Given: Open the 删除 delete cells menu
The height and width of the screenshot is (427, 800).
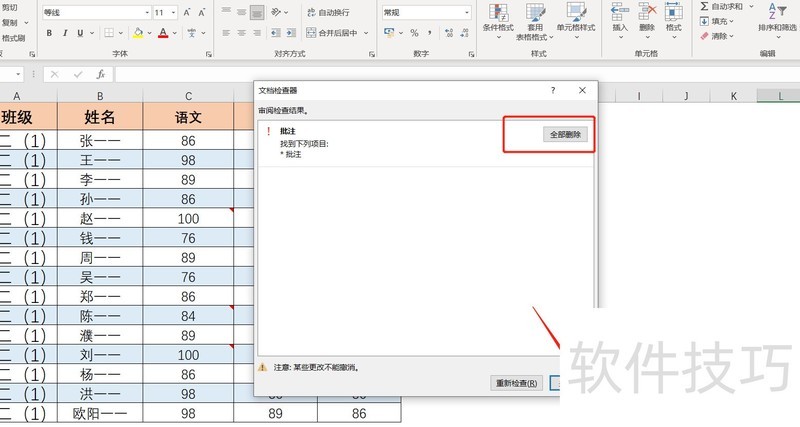Looking at the screenshot, I should click(647, 21).
